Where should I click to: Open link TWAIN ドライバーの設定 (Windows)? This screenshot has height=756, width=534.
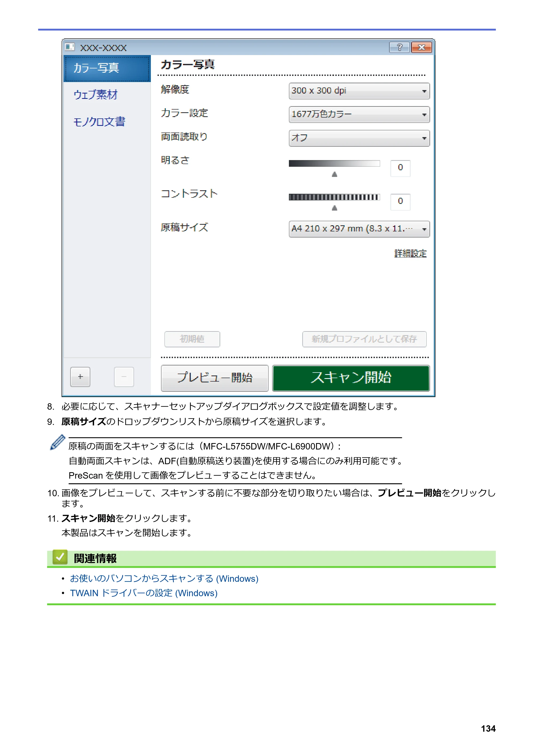(144, 593)
